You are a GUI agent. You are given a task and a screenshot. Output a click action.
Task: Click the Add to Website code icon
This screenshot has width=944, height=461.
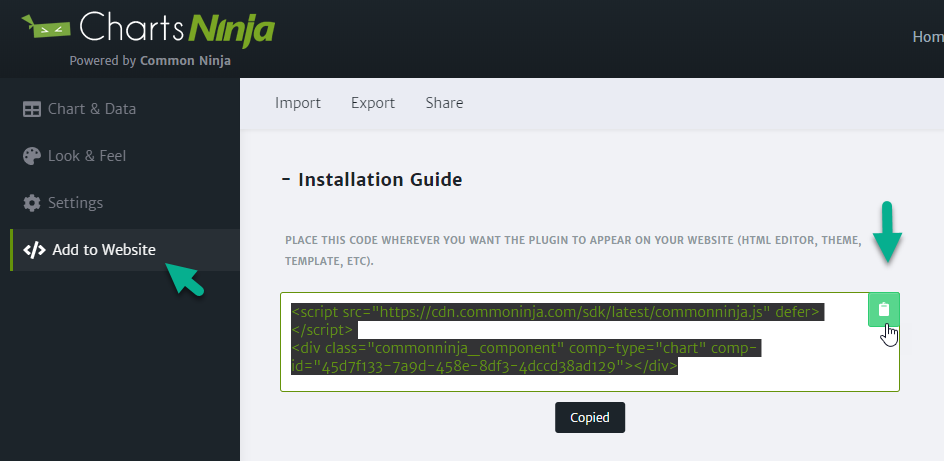point(34,250)
